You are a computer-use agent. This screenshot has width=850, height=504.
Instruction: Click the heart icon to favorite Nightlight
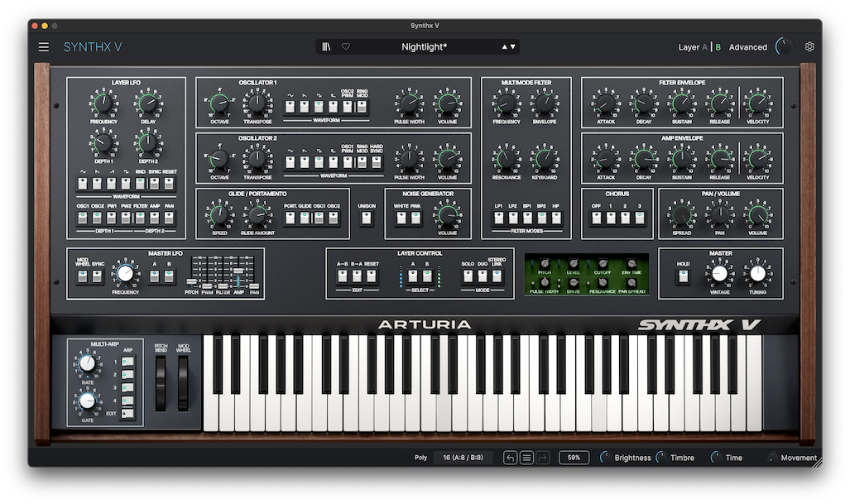[x=346, y=46]
